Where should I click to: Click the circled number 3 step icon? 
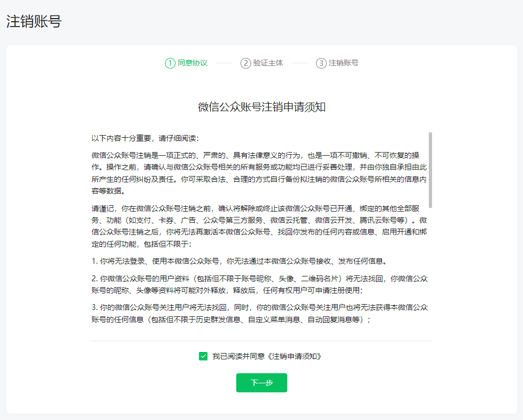(x=321, y=63)
